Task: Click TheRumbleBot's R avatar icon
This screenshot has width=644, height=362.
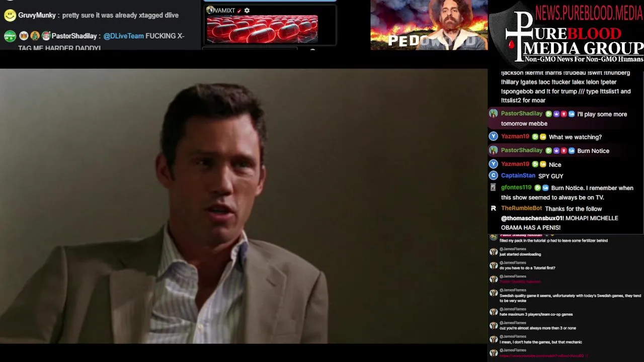Action: tap(493, 208)
